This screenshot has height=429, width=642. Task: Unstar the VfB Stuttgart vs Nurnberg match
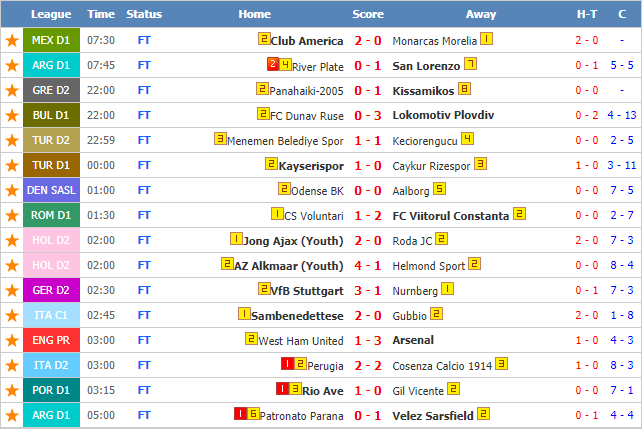coord(12,290)
